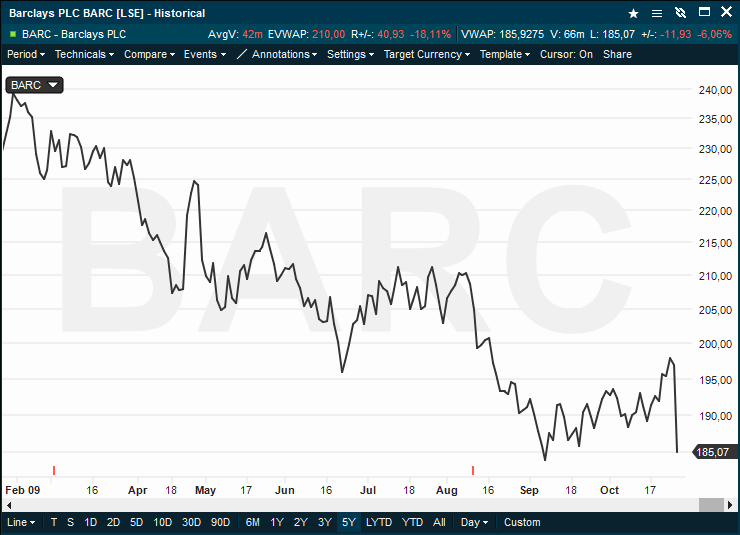Image resolution: width=740 pixels, height=535 pixels.
Task: Select the highlighted 5Y range
Action: 349,522
